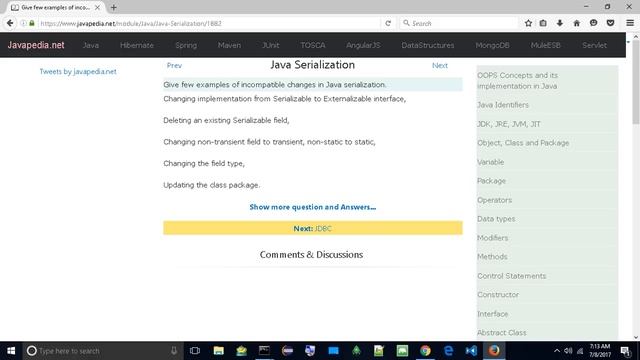The image size is (640, 360).
Task: Open the Eclipse icon on the taskbar
Action: click(x=287, y=351)
